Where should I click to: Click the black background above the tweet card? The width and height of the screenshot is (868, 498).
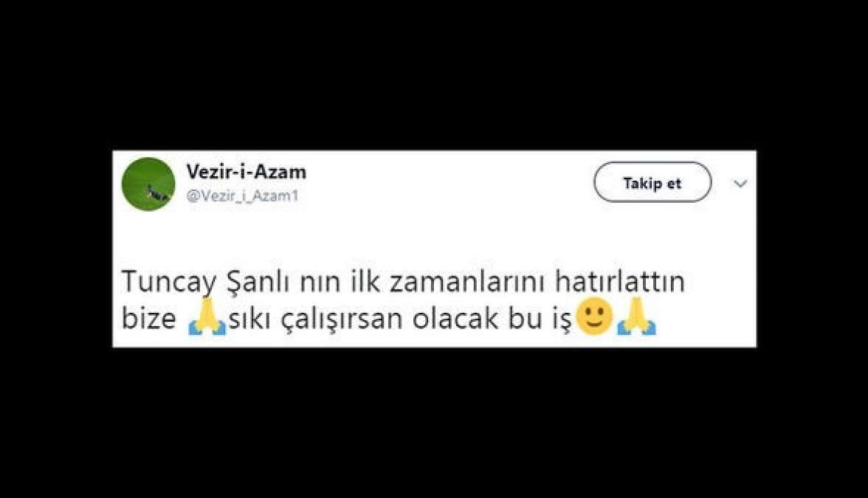434,75
